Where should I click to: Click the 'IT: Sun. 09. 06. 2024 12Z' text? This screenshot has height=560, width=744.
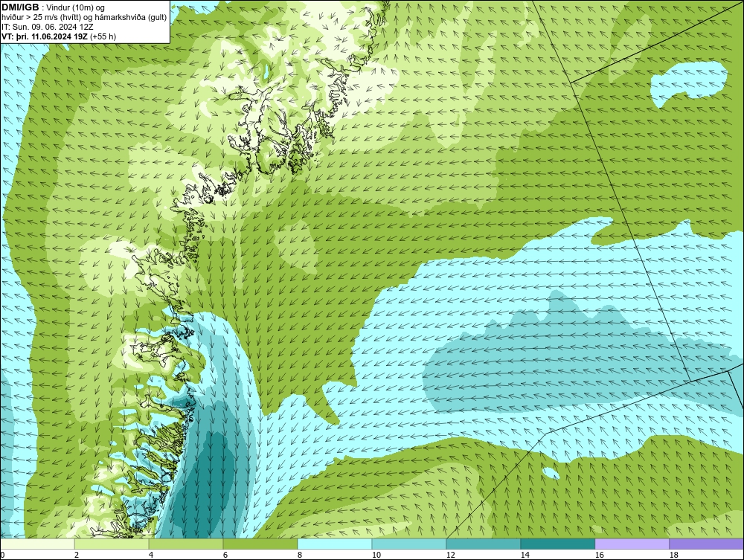[48, 27]
